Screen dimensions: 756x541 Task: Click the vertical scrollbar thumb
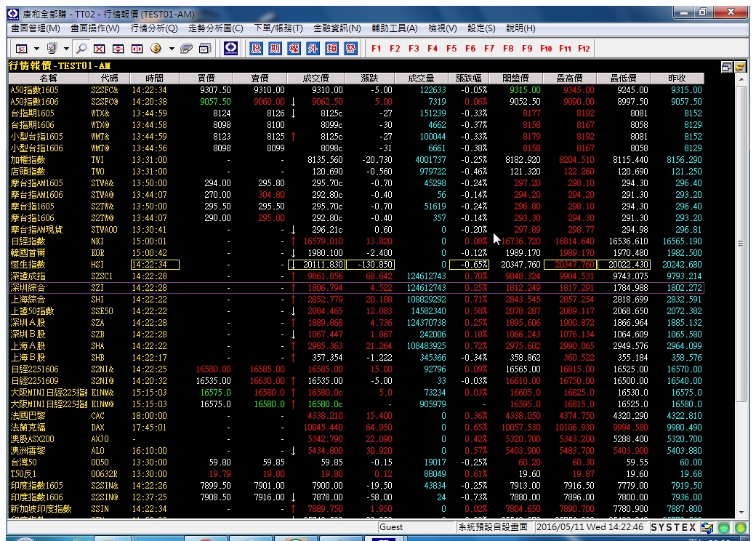pos(741,244)
